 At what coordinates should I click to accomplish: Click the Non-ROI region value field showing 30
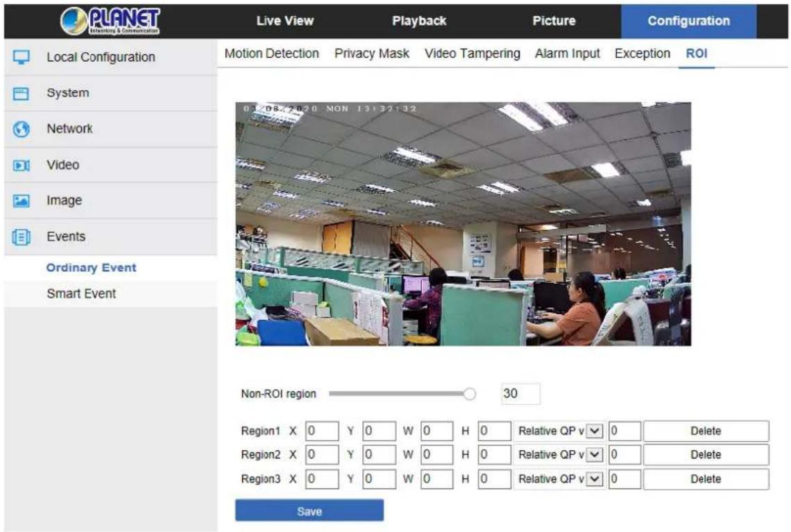click(x=520, y=394)
